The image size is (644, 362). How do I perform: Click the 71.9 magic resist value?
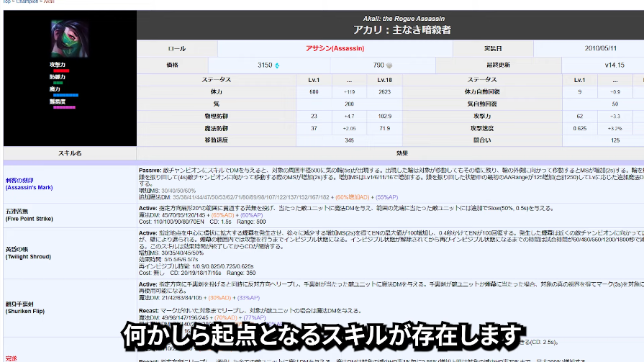tap(385, 129)
